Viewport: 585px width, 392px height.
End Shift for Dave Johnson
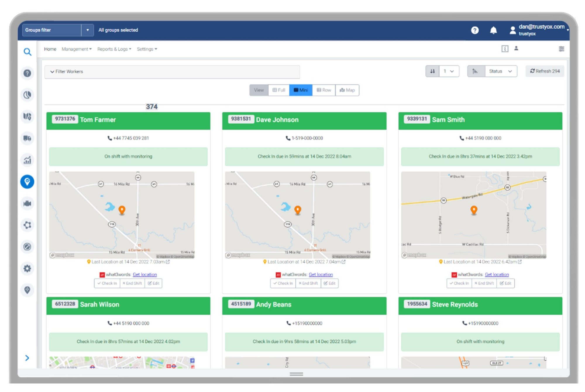(308, 283)
